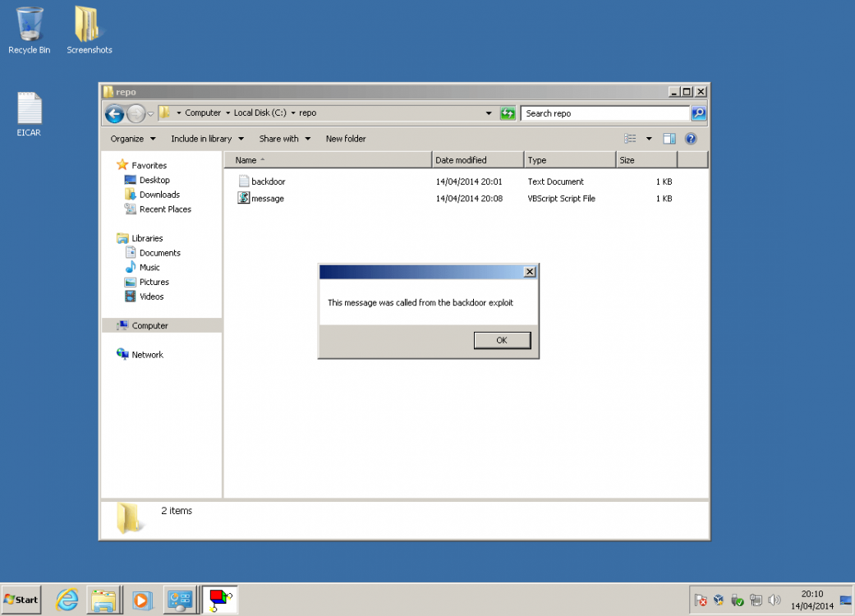Open Recent Places in Favorites
The image size is (855, 616).
click(x=159, y=209)
